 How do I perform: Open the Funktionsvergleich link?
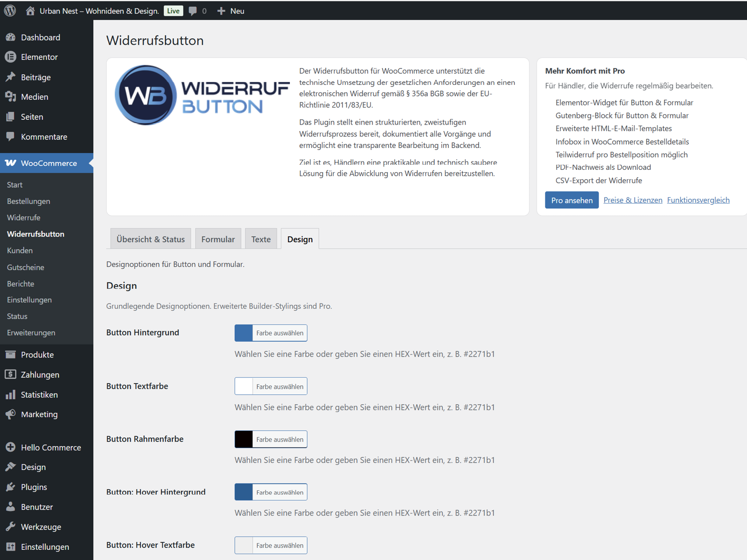[x=698, y=200]
